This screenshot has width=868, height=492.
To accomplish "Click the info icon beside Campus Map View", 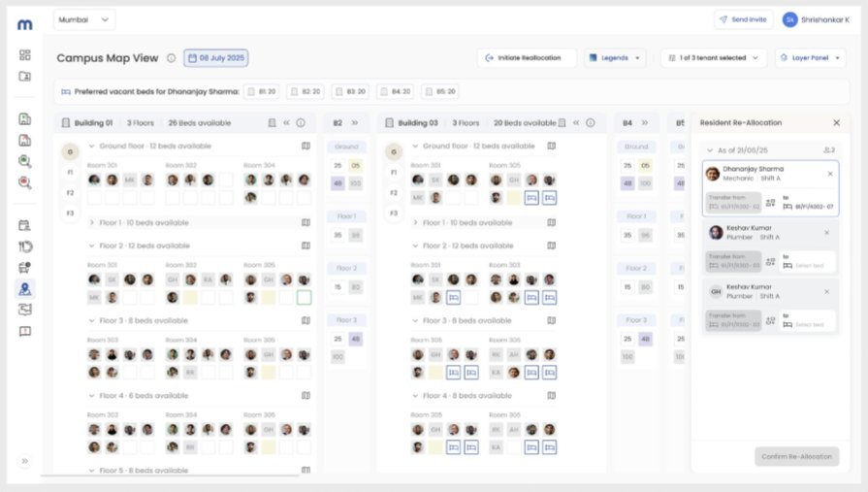I will (x=171, y=57).
